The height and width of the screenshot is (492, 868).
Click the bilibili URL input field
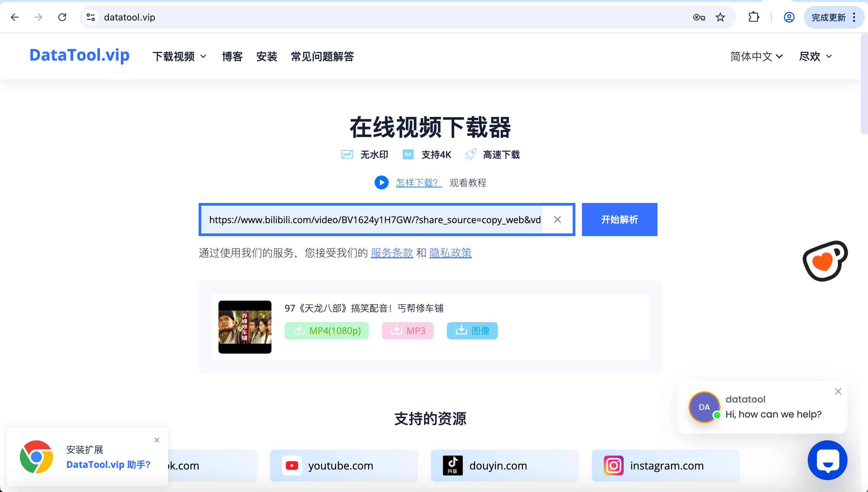[374, 220]
